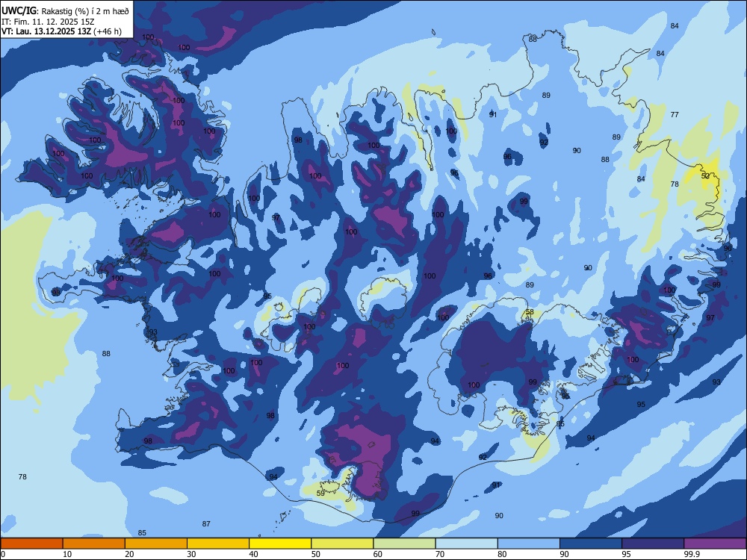
Task: Click the legend tick label '0'
Action: click(3, 554)
